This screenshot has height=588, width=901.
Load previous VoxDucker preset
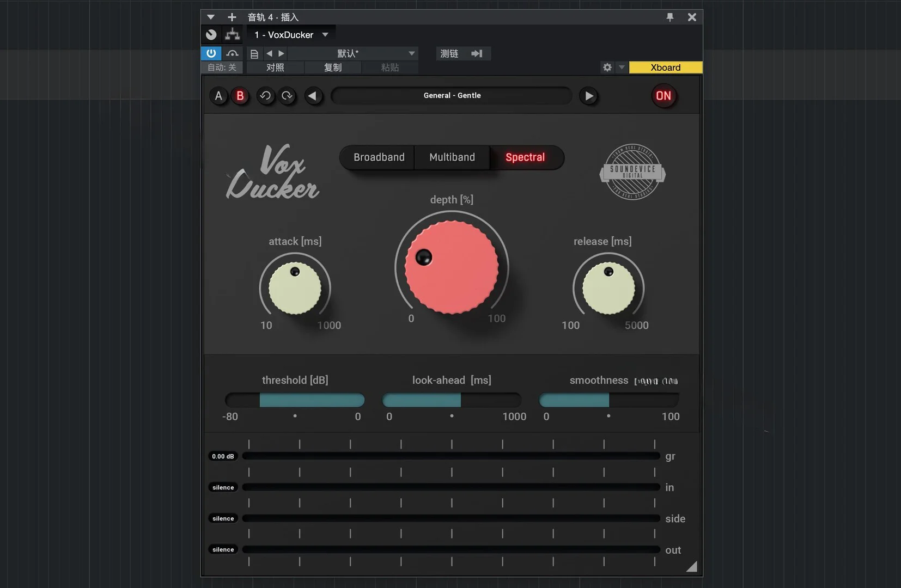click(x=313, y=96)
